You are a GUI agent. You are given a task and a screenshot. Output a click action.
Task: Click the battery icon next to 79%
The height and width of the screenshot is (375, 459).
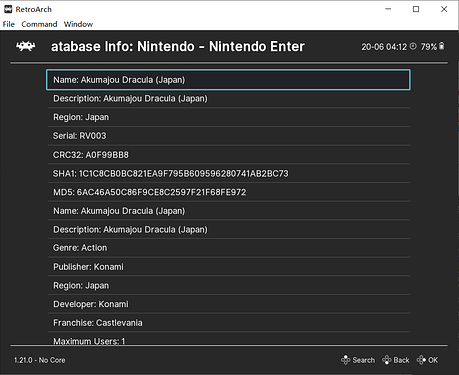click(x=442, y=46)
